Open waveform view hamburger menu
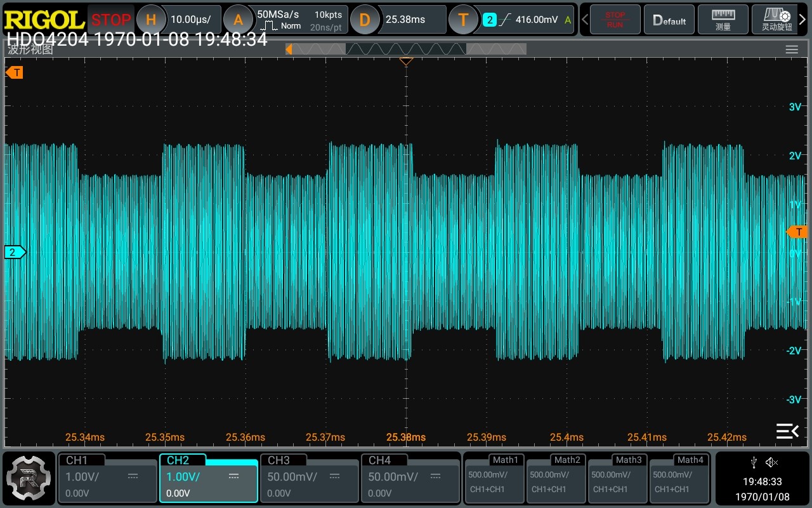 click(791, 50)
